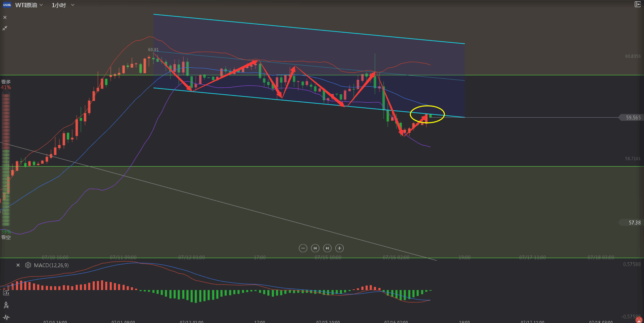
Task: Step chart forward with the next-bar button
Action: click(x=327, y=248)
